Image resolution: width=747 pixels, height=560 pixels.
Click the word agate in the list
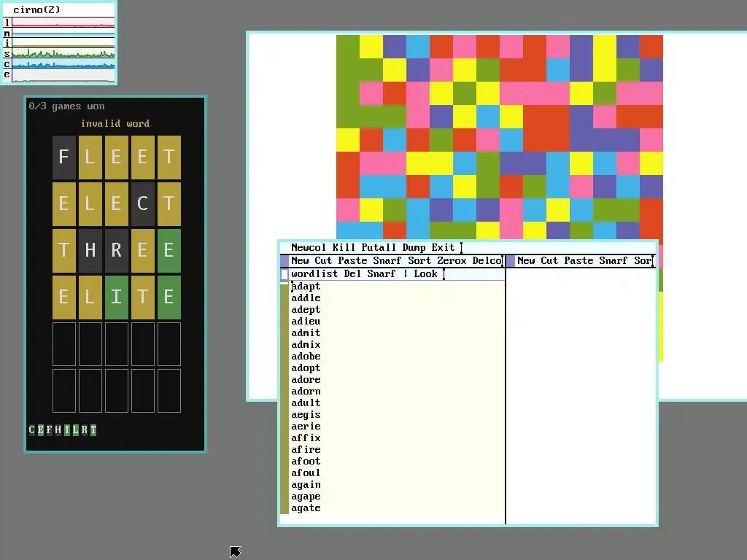306,508
